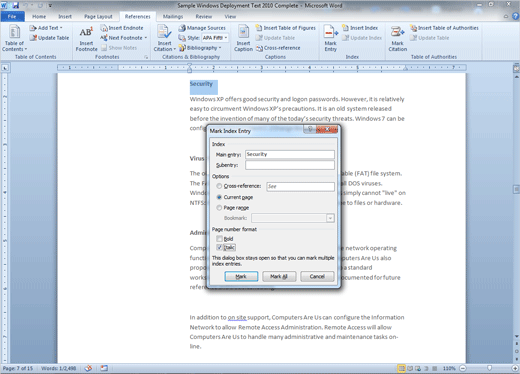This screenshot has width=520, height=374.
Task: Click Insert Endnote
Action: [x=122, y=28]
